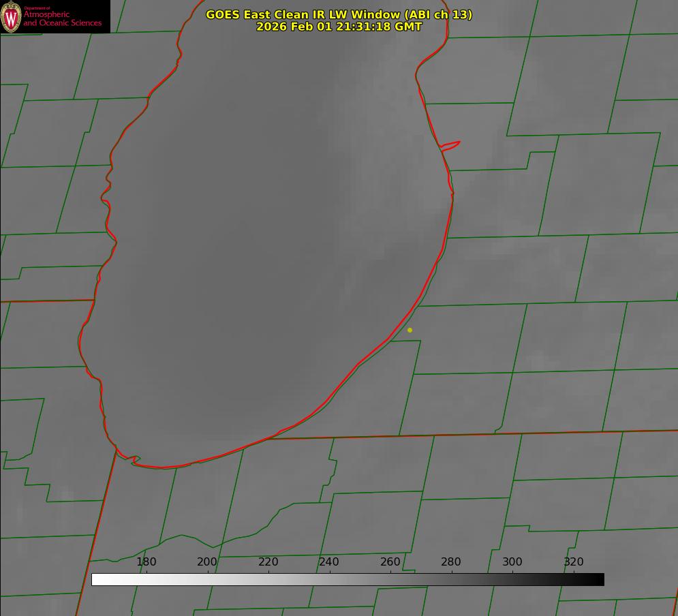Click the timestamp 2026 Feb 01 21:31:18 GMT
Screen dimensions: 678x616
pyautogui.click(x=339, y=27)
